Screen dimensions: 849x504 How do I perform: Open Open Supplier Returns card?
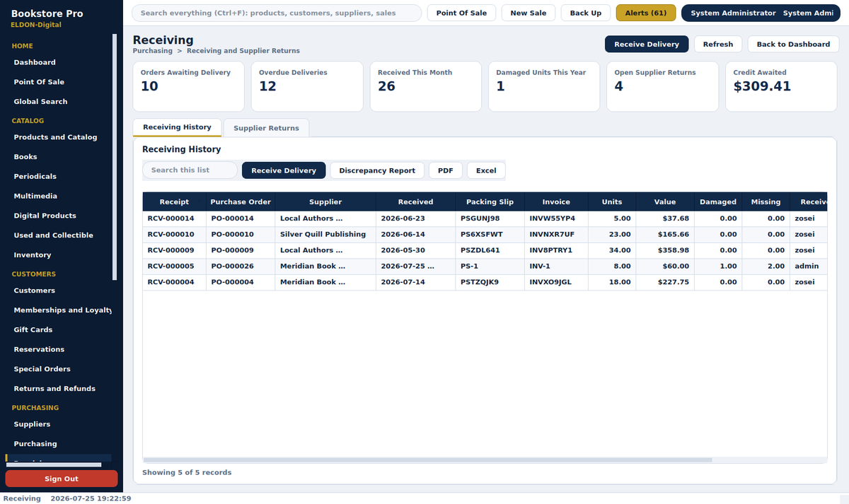pos(662,86)
